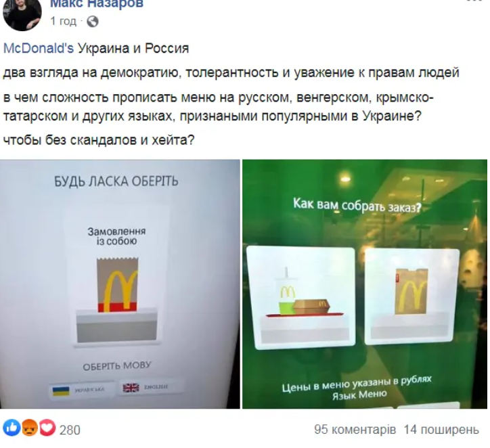Click the blue Like reaction icon
Screen dimensions: 490x448
click(12, 428)
